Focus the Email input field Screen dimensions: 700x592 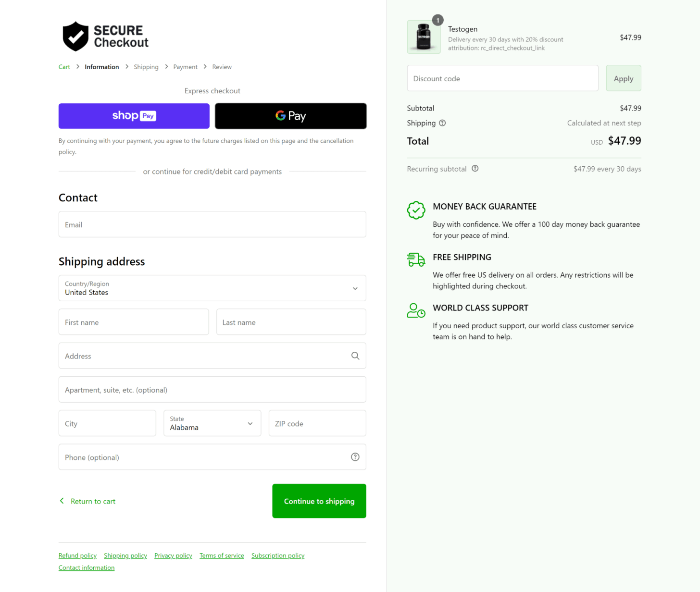point(212,224)
